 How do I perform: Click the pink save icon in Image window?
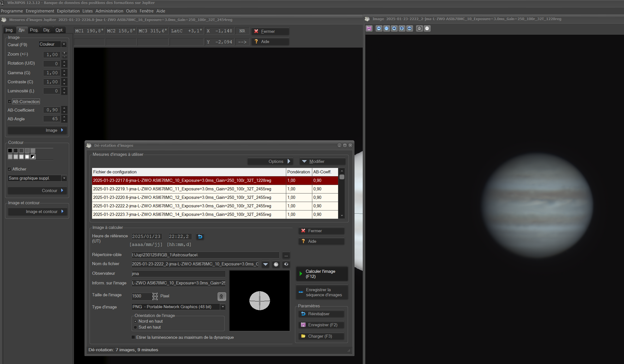pyautogui.click(x=369, y=28)
